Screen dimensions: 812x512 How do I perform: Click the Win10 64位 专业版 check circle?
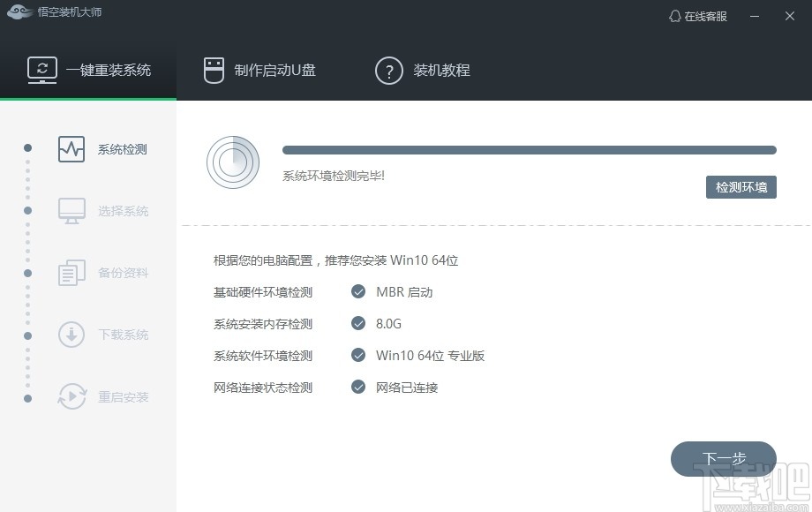coord(357,355)
